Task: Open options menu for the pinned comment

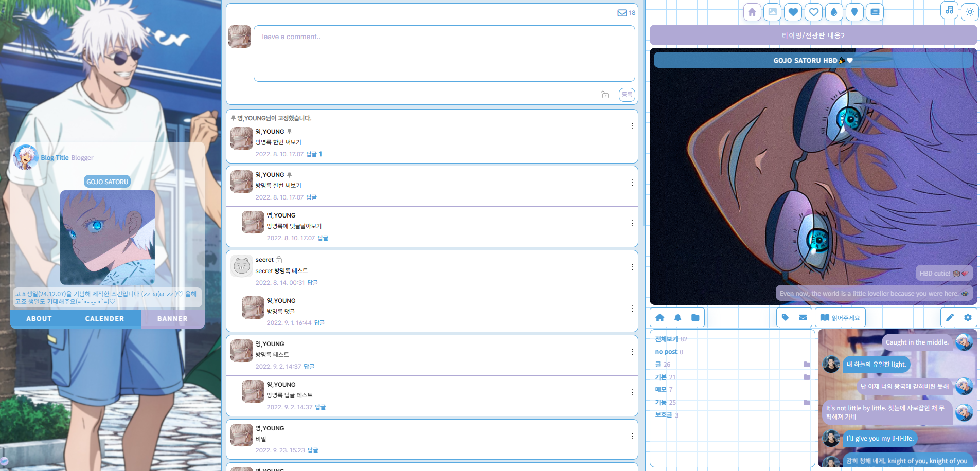Action: pyautogui.click(x=632, y=126)
